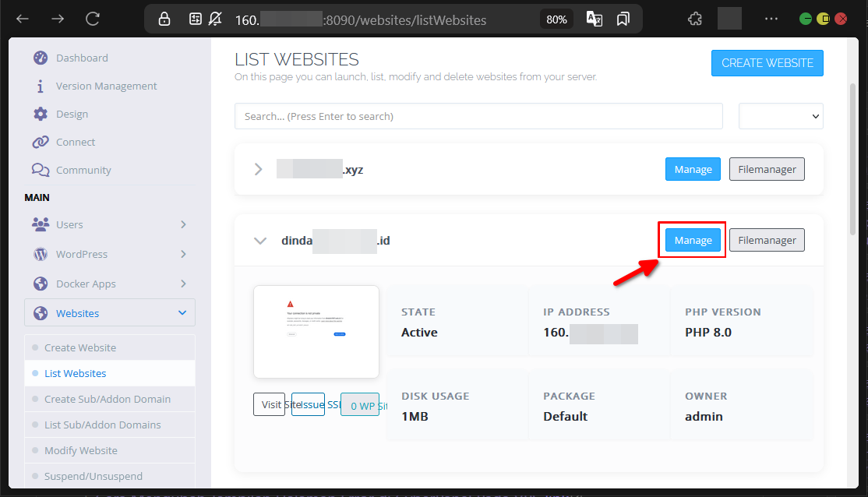The height and width of the screenshot is (497, 868).
Task: Click the Visit Site button
Action: point(270,404)
